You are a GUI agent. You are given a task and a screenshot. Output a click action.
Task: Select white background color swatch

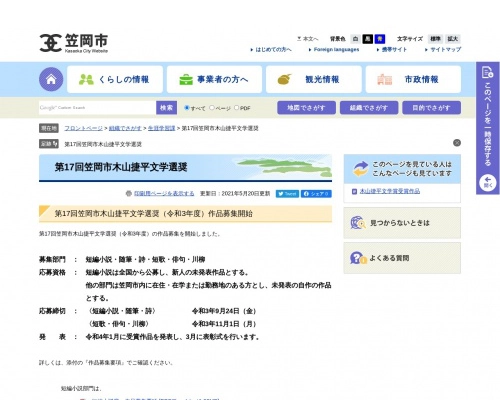tap(355, 39)
